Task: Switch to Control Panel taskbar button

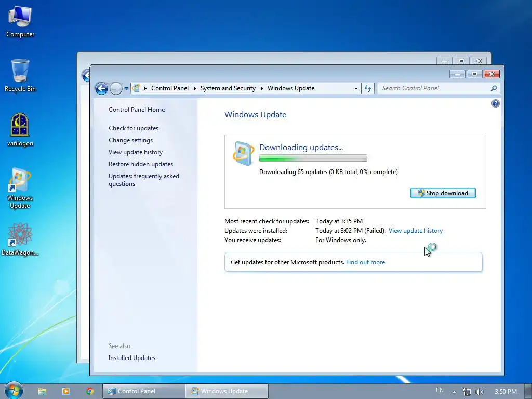Action: pos(144,391)
